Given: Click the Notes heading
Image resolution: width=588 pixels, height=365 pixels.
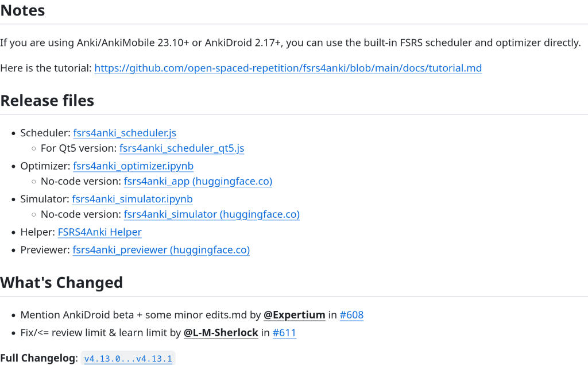Looking at the screenshot, I should [22, 10].
